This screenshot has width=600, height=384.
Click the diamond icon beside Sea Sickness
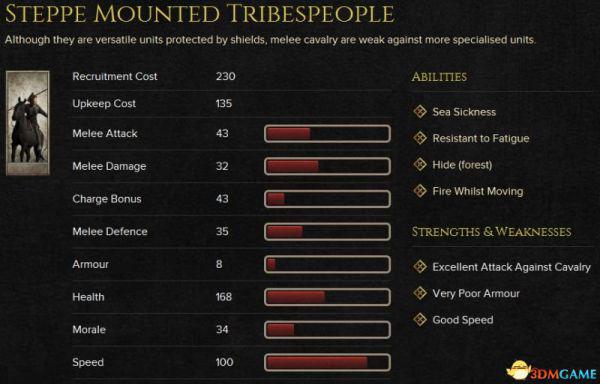[420, 112]
